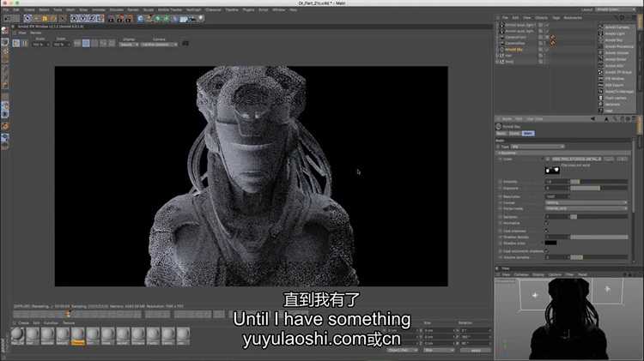Image resolution: width=644 pixels, height=361 pixels.
Task: Click the Deformer icon in the toolbar
Action: click(175, 19)
